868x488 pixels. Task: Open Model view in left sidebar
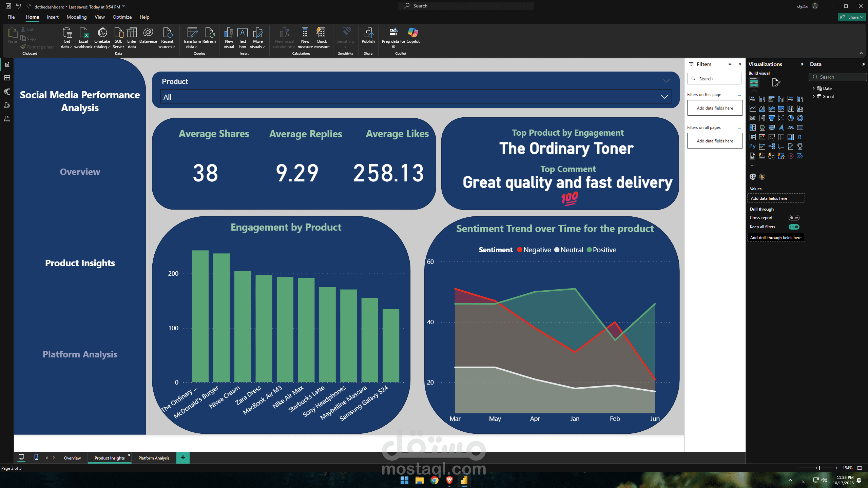7,92
